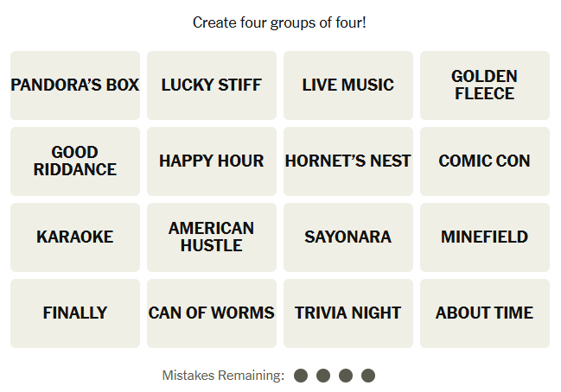Pick the AMERICAN HUSTLE tile
Viewport: 561px width, 392px height.
click(x=212, y=237)
